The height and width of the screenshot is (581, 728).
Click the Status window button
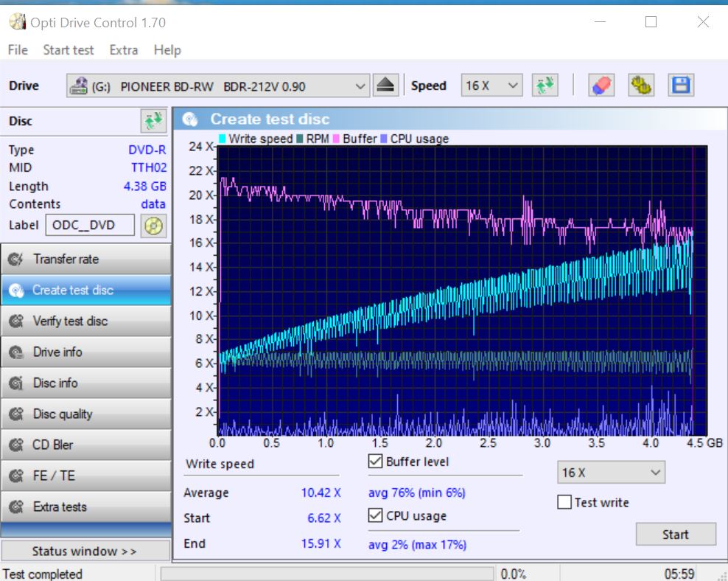(85, 552)
